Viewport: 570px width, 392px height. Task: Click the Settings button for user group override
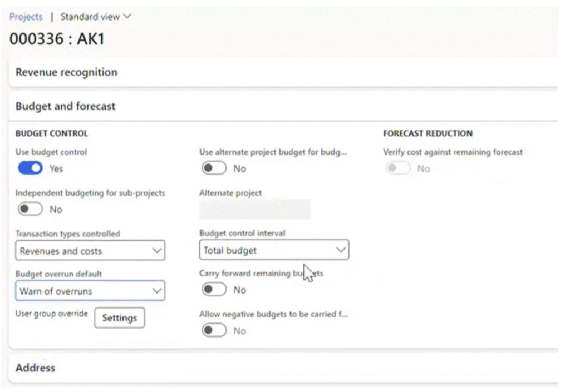(x=119, y=317)
